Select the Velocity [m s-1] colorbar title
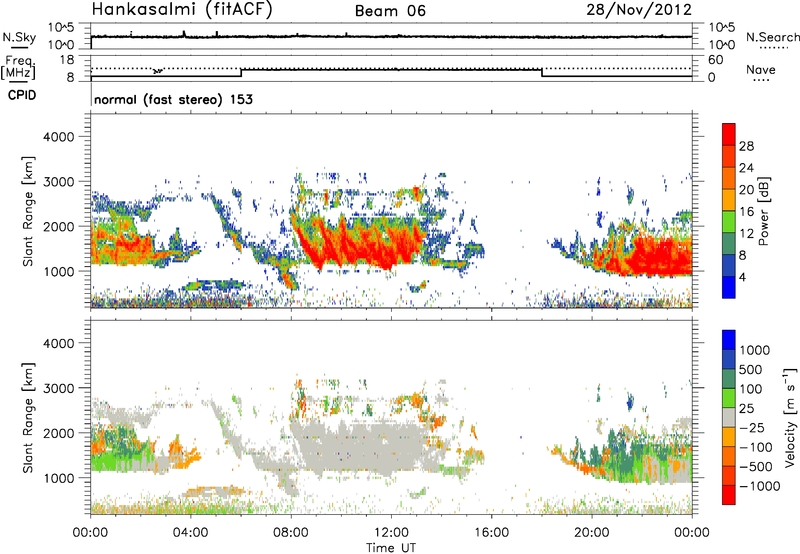The height and width of the screenshot is (554, 800). point(790,417)
